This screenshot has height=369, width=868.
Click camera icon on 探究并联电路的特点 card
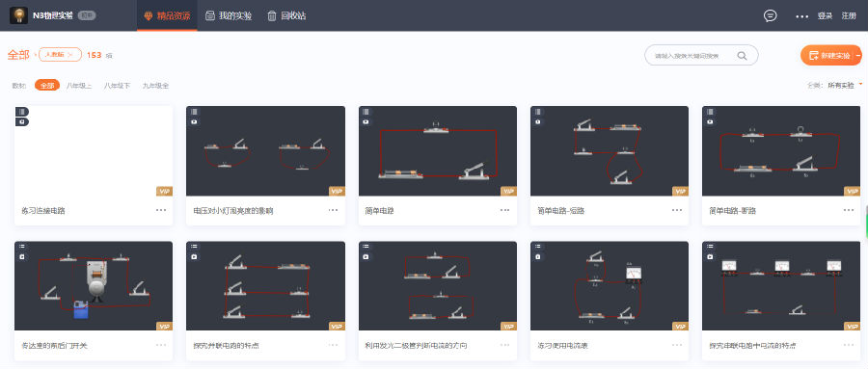[x=194, y=256]
